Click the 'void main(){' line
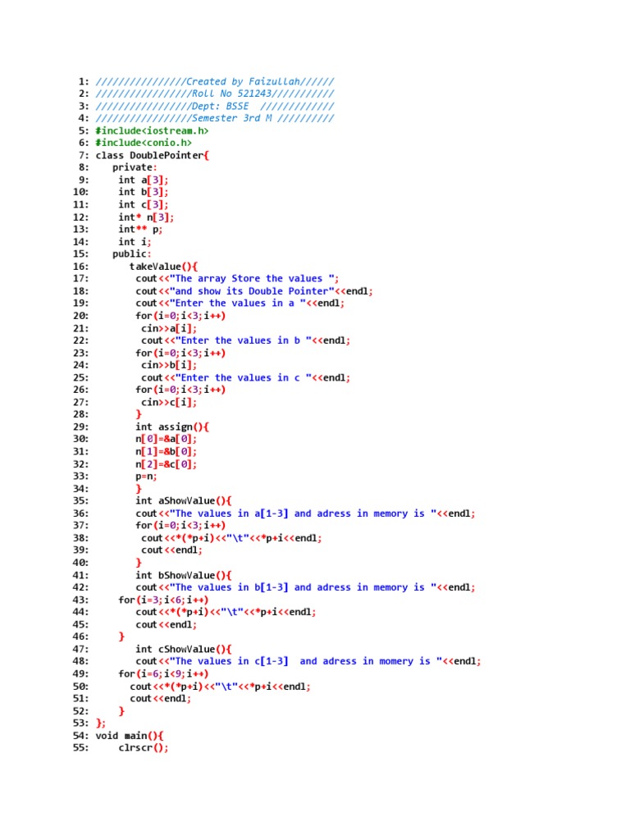Screen dimensions: 630x840 (x=130, y=736)
